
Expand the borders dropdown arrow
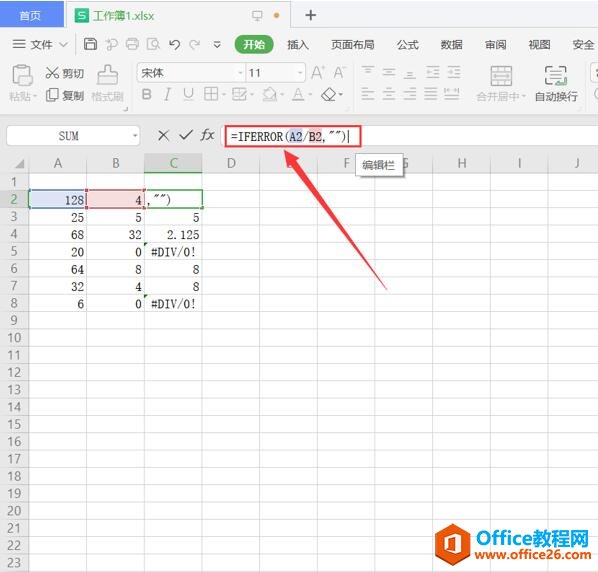pos(224,94)
